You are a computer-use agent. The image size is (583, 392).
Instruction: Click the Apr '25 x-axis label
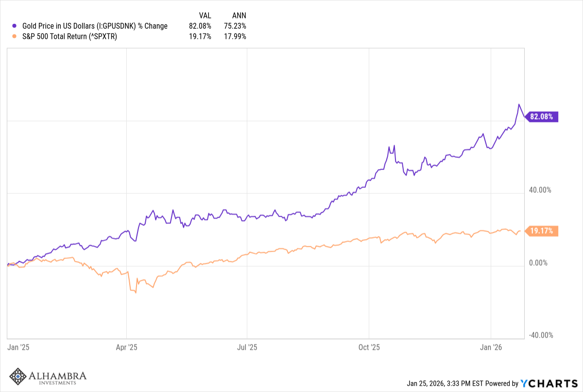point(128,347)
